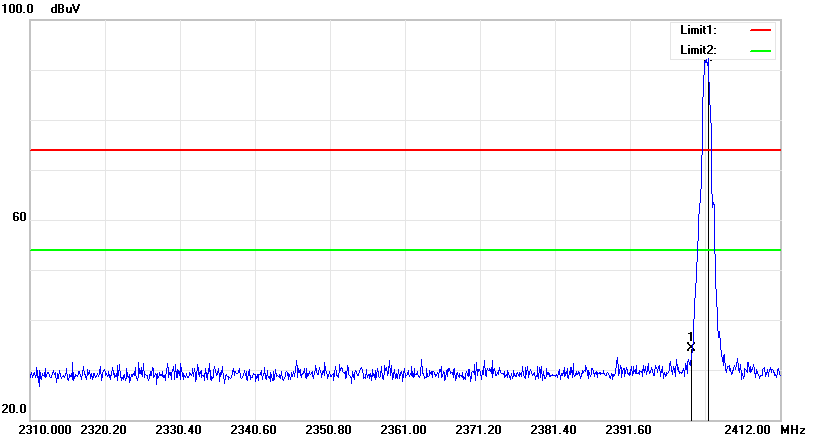Select the Limit1 legend label
The width and height of the screenshot is (816, 440).
(x=698, y=30)
